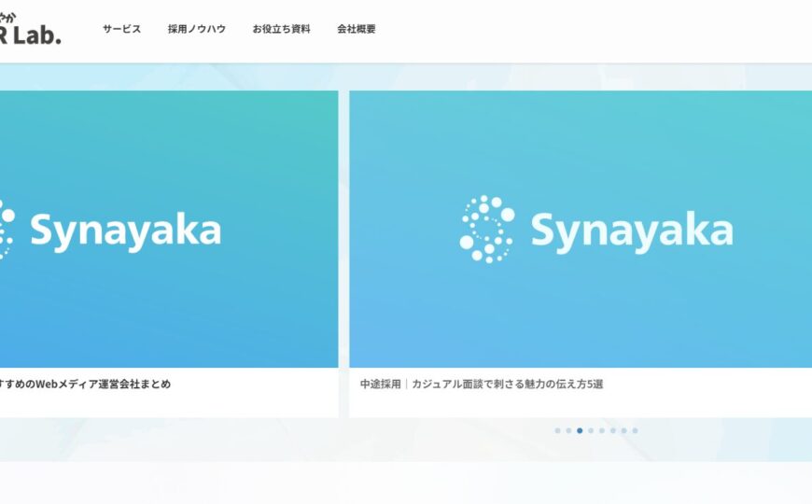
Task: Jump to the fifth carousel dot
Action: 602,430
